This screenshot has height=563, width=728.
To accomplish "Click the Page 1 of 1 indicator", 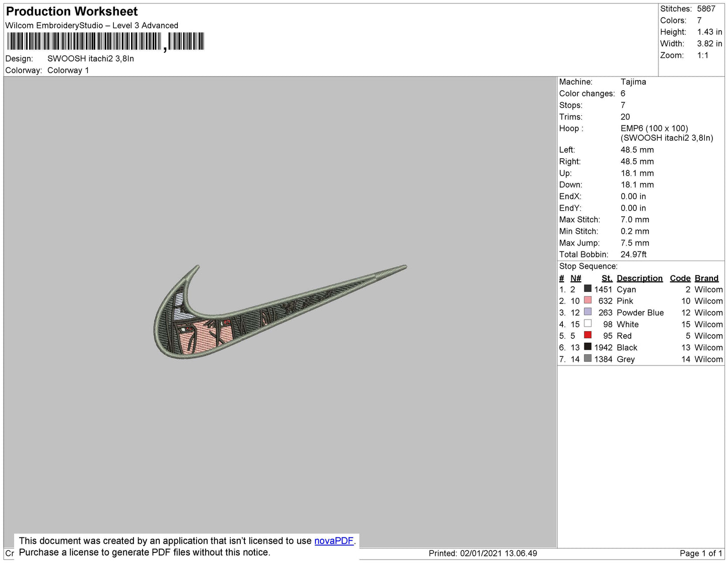I will (x=700, y=553).
